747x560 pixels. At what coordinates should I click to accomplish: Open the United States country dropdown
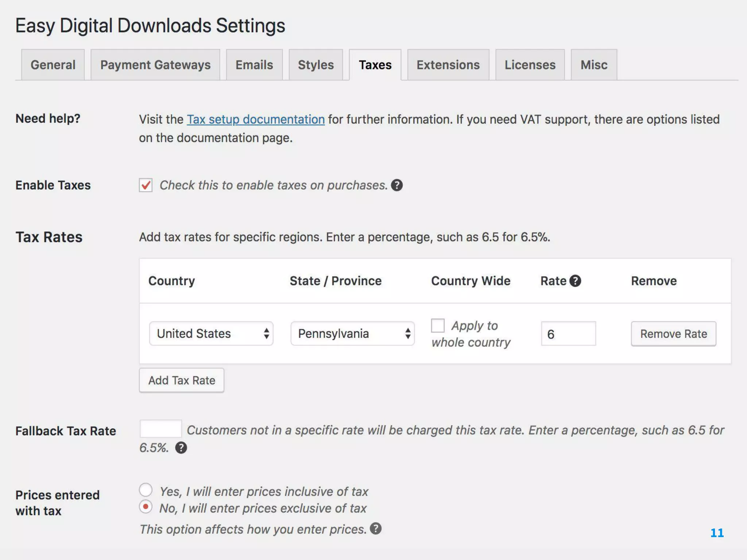pyautogui.click(x=211, y=333)
